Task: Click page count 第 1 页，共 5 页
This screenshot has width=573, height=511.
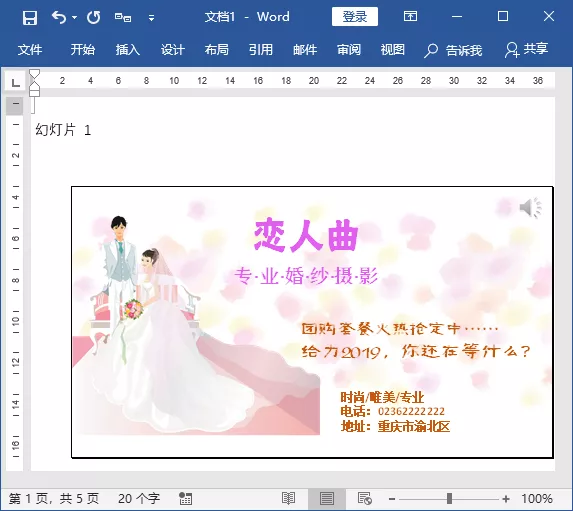Action: [x=54, y=499]
